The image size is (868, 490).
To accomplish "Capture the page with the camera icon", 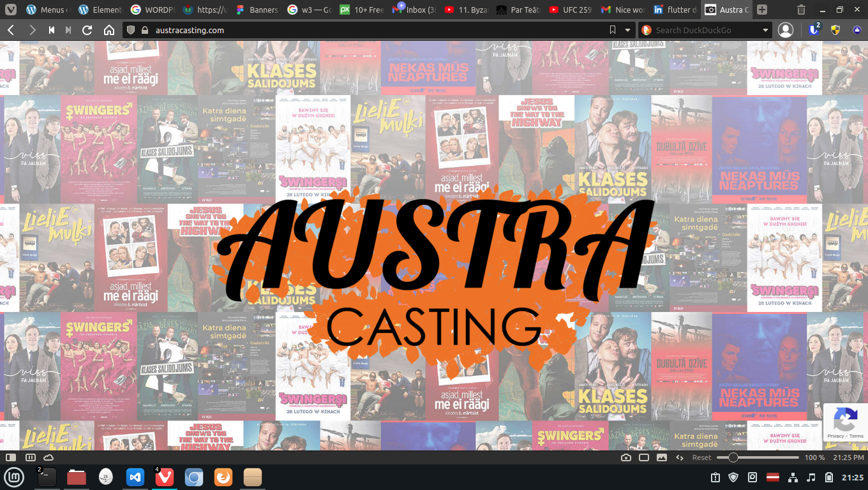I will point(626,457).
